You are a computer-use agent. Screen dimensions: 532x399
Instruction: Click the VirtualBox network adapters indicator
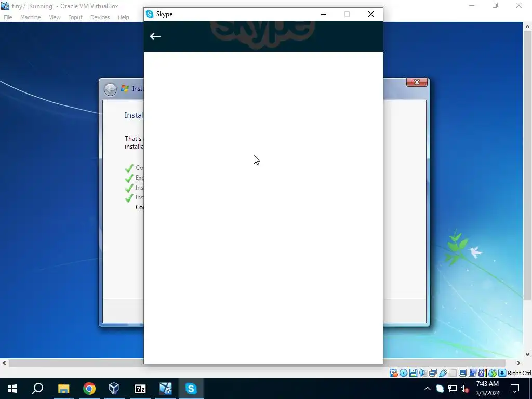coord(433,373)
